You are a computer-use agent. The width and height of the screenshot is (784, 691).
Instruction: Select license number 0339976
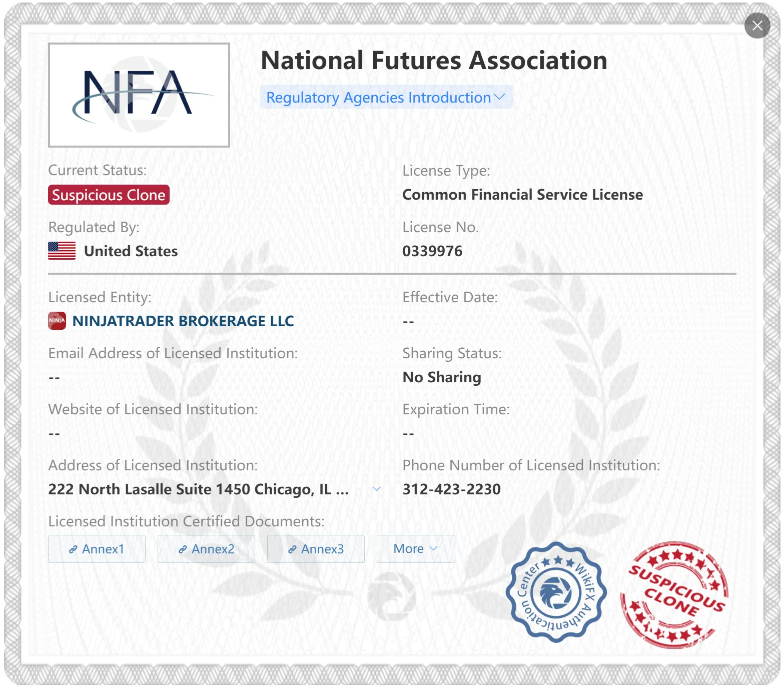(x=432, y=251)
